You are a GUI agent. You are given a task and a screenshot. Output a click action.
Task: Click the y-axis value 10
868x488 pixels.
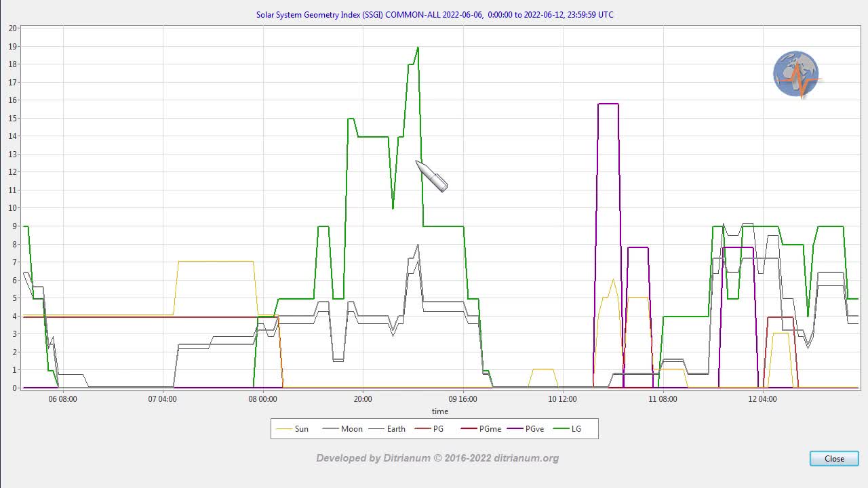tap(13, 208)
